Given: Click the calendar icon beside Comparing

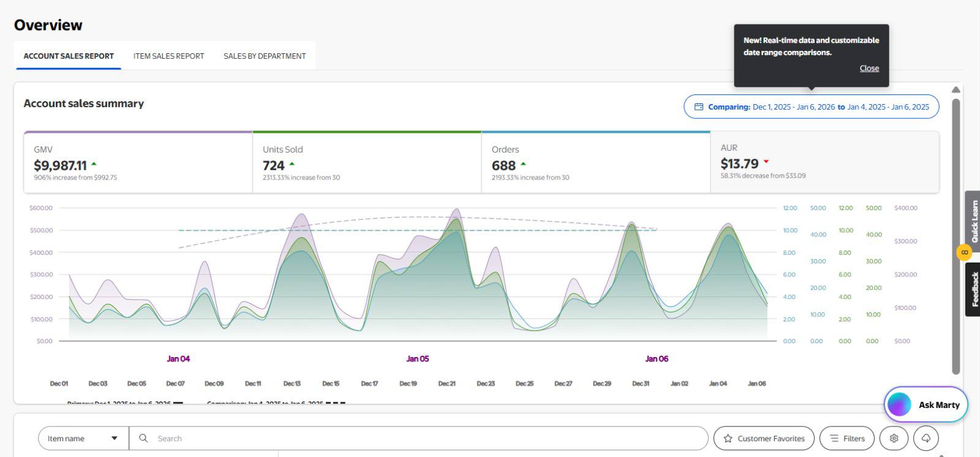Looking at the screenshot, I should point(699,107).
